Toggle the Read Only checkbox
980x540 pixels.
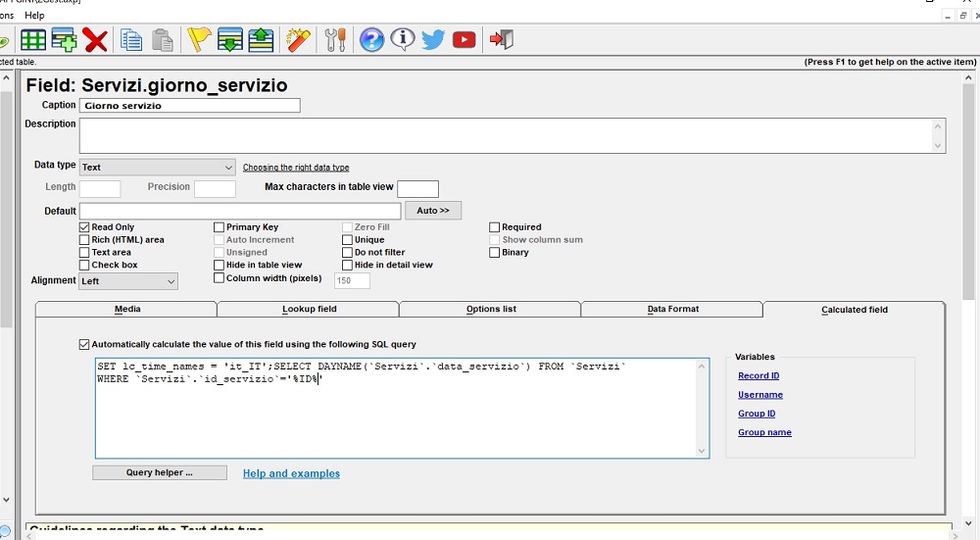click(84, 227)
